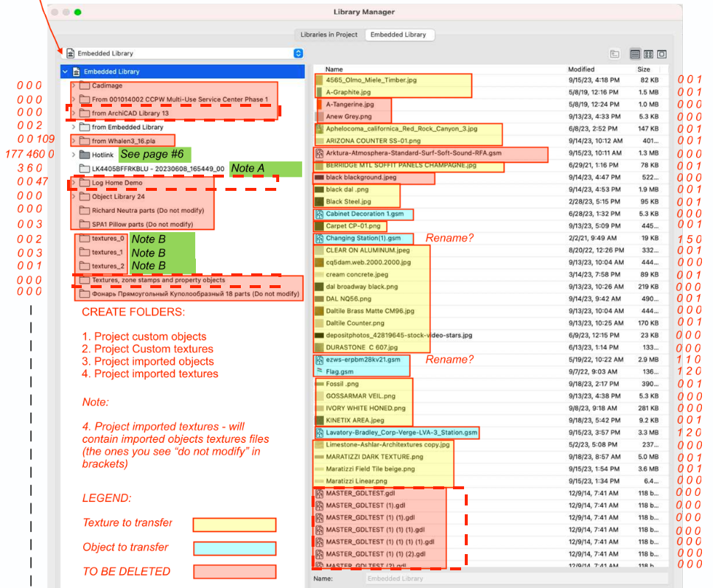Image resolution: width=713 pixels, height=588 pixels.
Task: Select ezws-erpbm28kv21.gsm object icon
Action: click(x=319, y=360)
